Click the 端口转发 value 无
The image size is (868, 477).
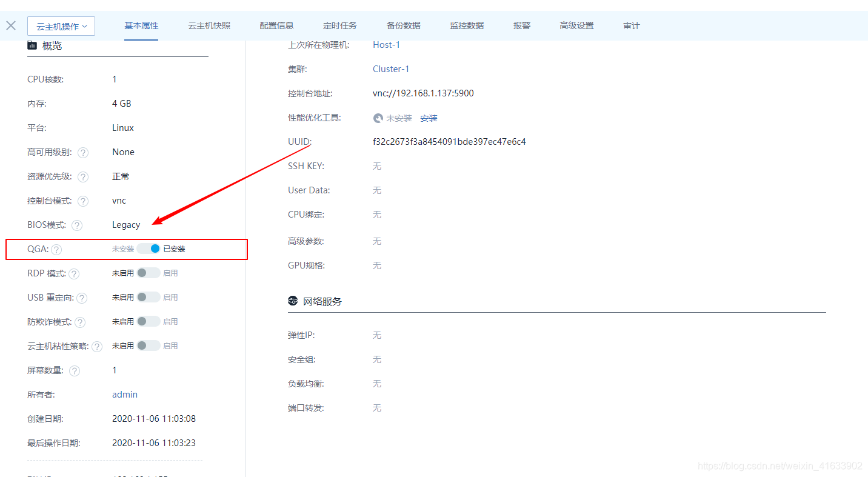point(377,408)
